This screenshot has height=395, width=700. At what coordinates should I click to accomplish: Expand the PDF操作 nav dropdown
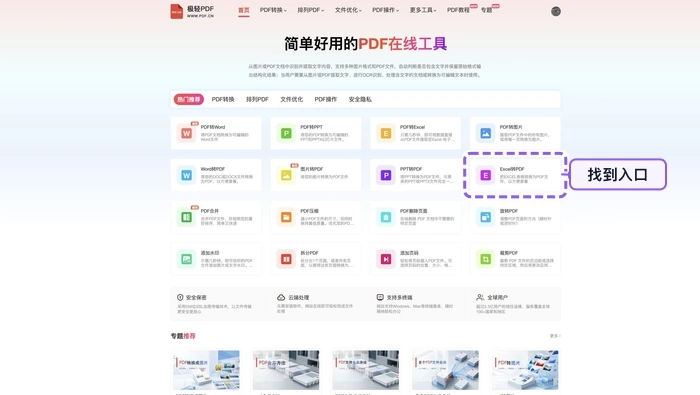(x=386, y=10)
